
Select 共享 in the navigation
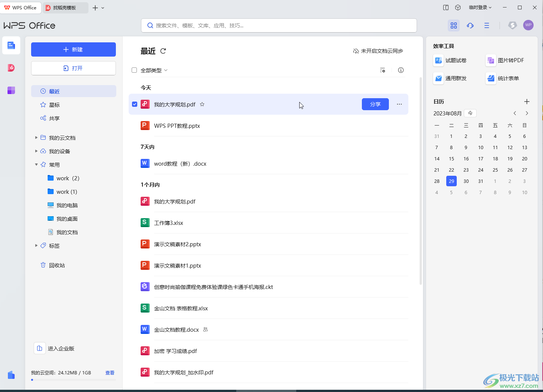[x=73, y=118]
